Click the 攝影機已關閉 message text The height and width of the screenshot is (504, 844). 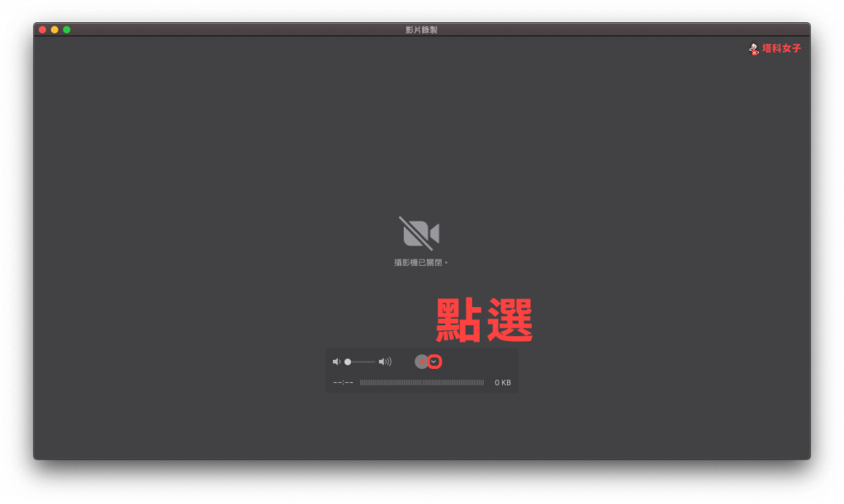(x=420, y=263)
